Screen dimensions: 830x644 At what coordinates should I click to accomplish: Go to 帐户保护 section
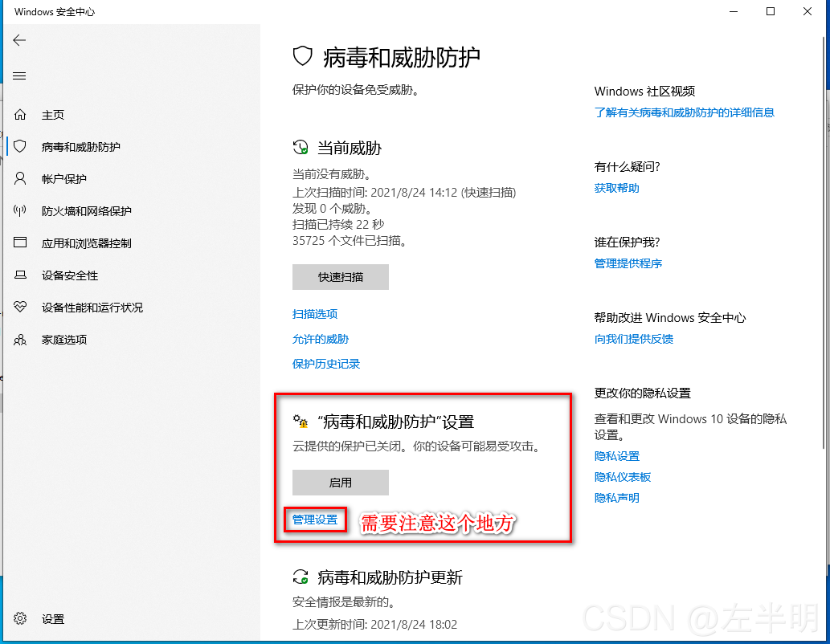tap(64, 179)
